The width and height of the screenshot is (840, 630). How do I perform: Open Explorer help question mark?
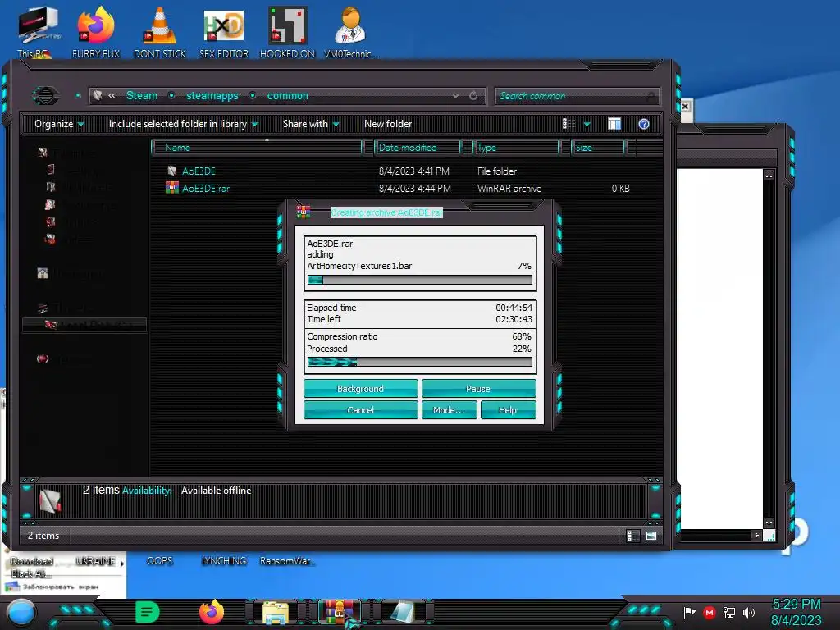click(644, 124)
